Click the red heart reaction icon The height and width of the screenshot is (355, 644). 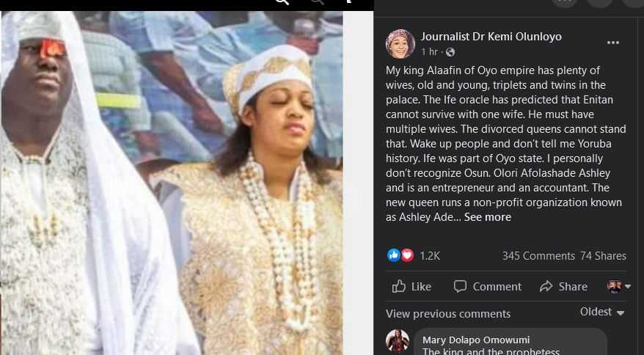pyautogui.click(x=407, y=255)
